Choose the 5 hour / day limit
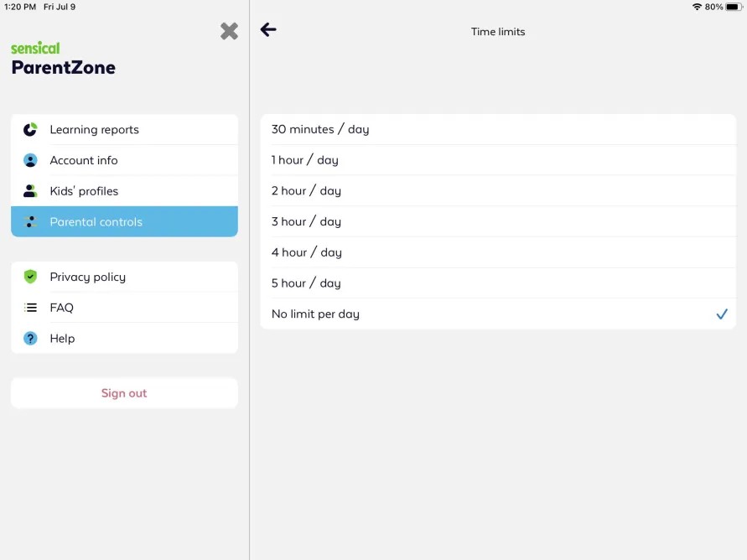The image size is (747, 560). click(498, 283)
